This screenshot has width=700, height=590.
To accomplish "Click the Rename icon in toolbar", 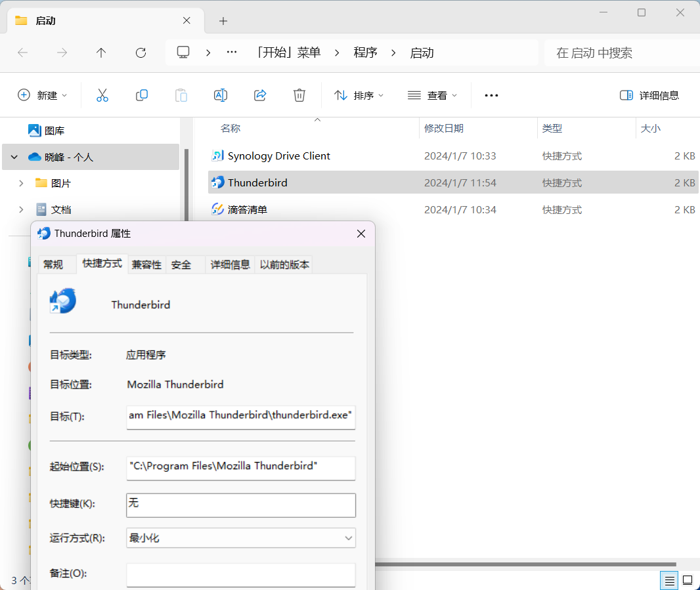I will click(x=221, y=95).
